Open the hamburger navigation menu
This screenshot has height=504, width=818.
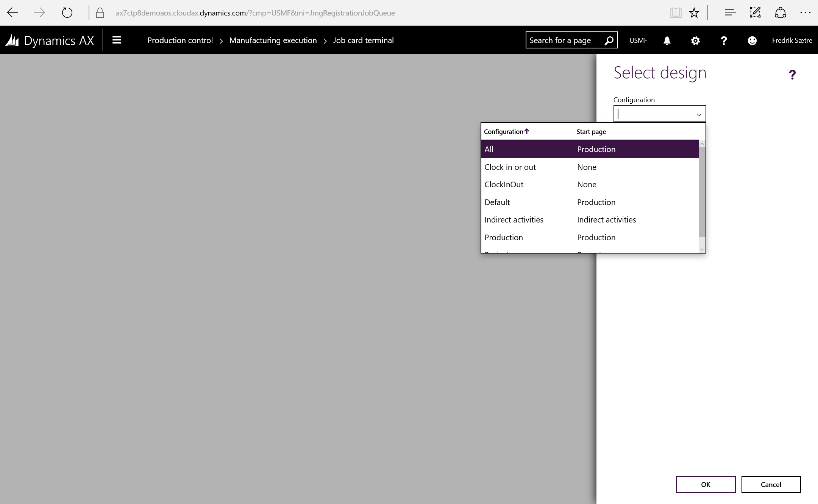(x=117, y=40)
